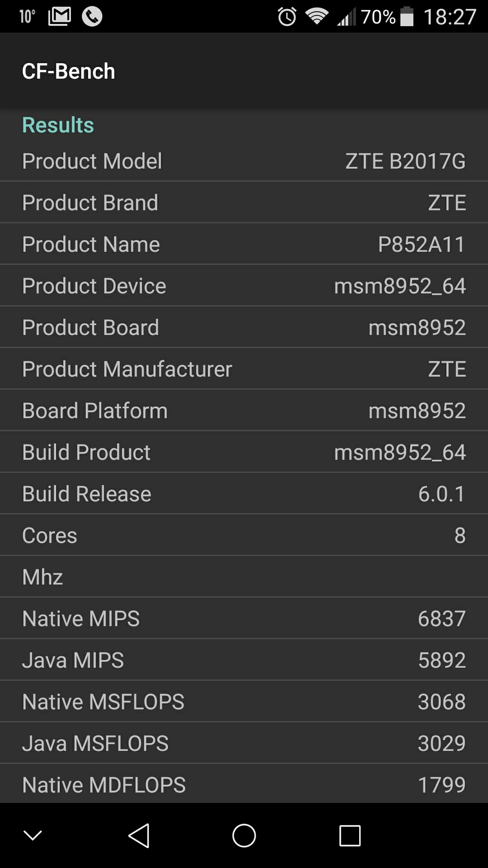488x868 pixels.
Task: Select the Native MSFLOPS result row
Action: [x=244, y=702]
